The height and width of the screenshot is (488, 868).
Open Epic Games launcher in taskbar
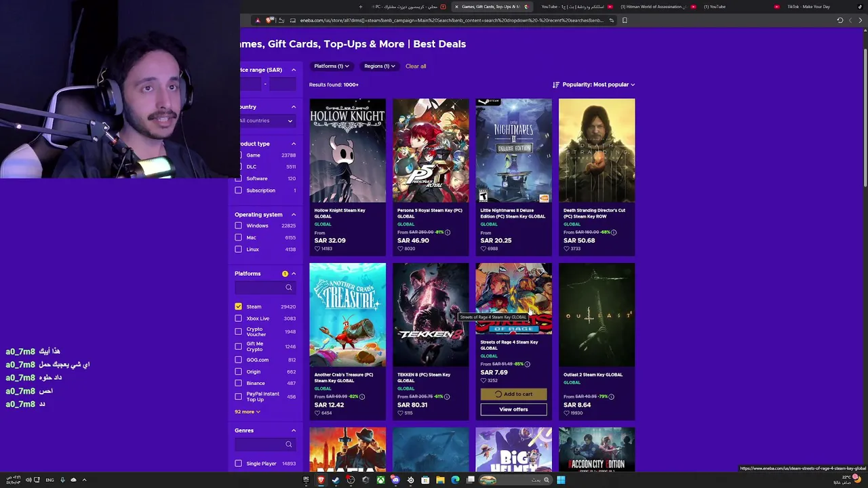pos(306,480)
